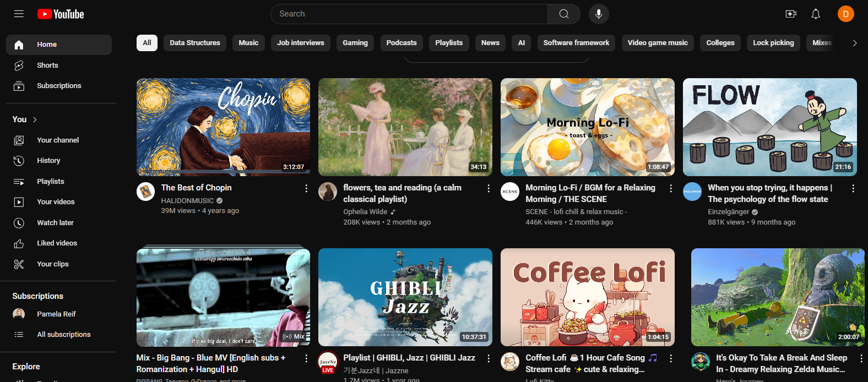This screenshot has width=868, height=382.
Task: Play the Zelda relaxing music thumbnail
Action: point(778,297)
